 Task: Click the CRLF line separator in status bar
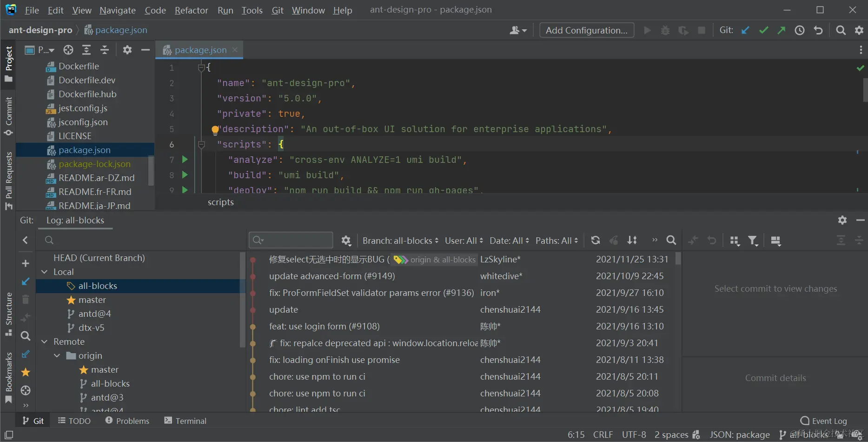point(603,435)
